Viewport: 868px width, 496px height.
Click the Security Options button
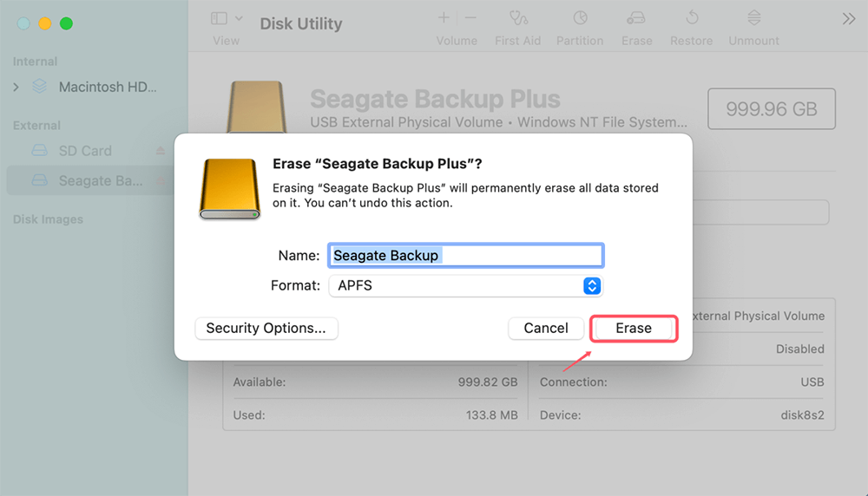[266, 329]
